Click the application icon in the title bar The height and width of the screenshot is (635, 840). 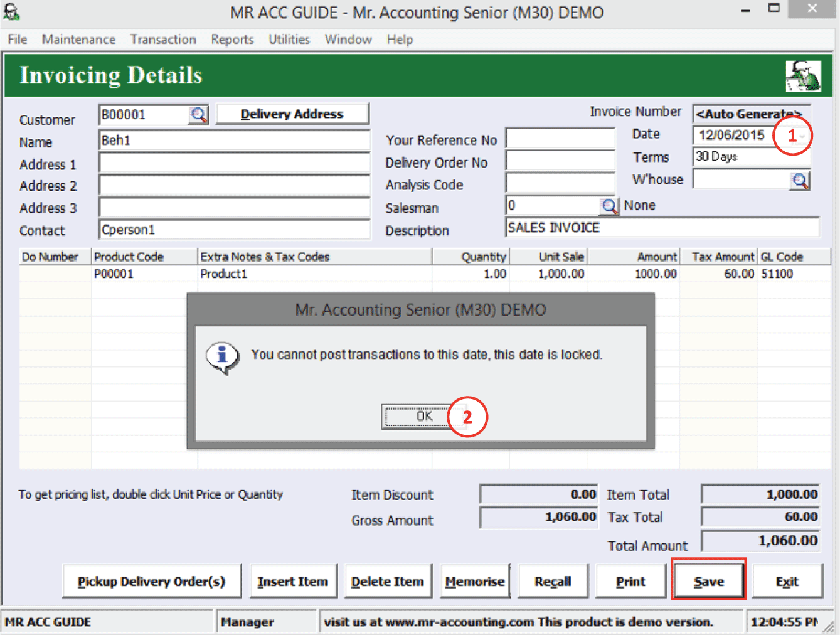11,12
